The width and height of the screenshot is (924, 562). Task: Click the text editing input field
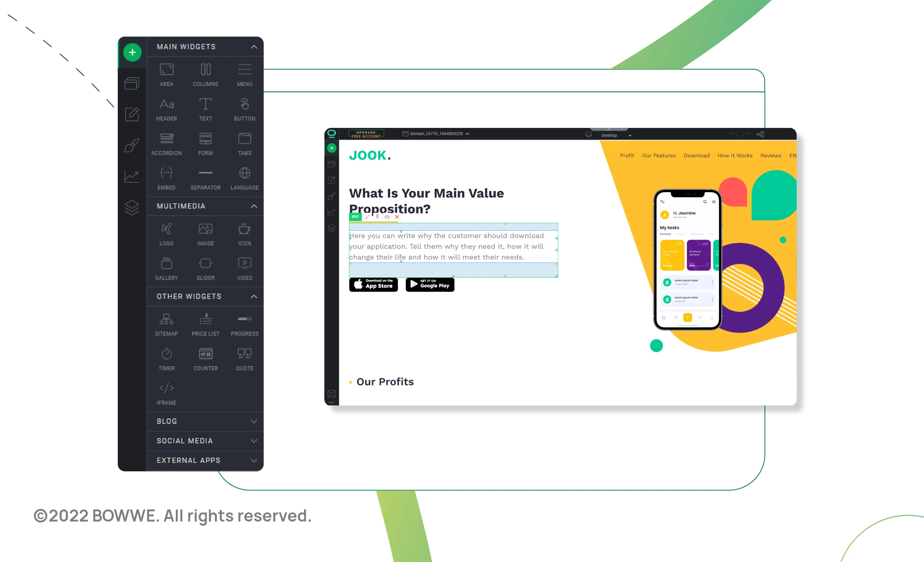point(452,246)
